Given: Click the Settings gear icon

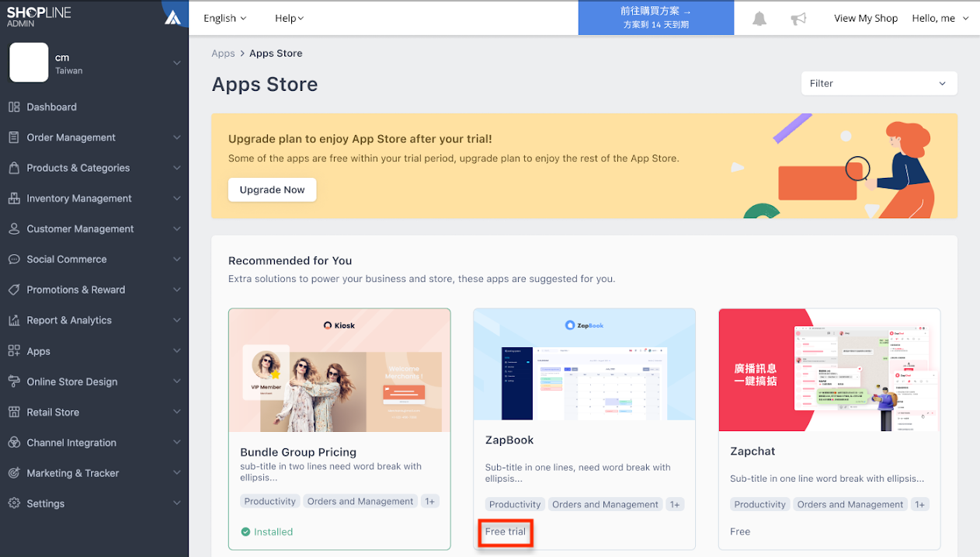Looking at the screenshot, I should tap(14, 503).
